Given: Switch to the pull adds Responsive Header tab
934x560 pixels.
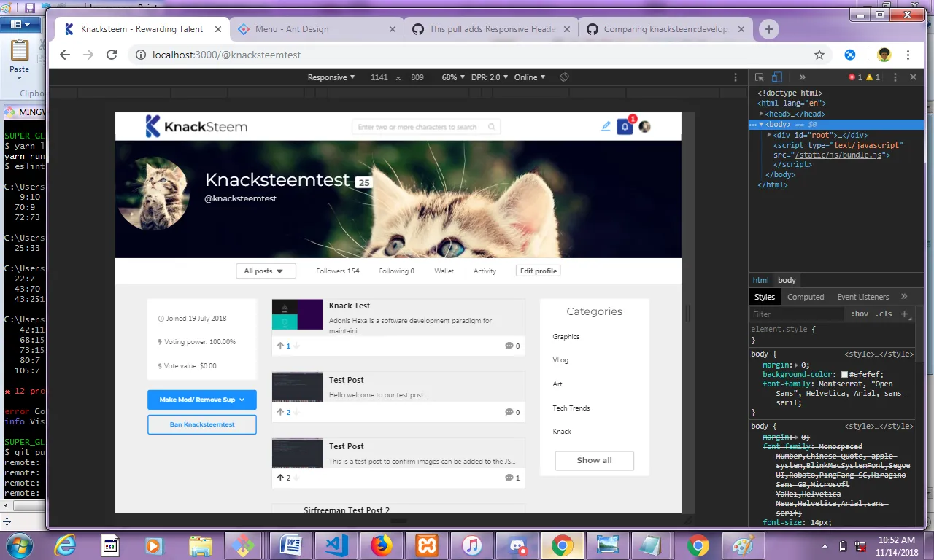Looking at the screenshot, I should (491, 29).
